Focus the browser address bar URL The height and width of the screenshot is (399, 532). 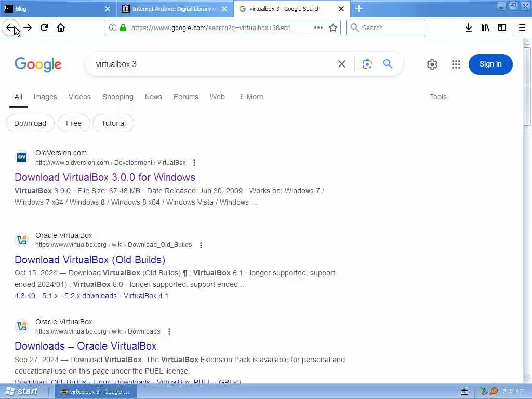[212, 28]
